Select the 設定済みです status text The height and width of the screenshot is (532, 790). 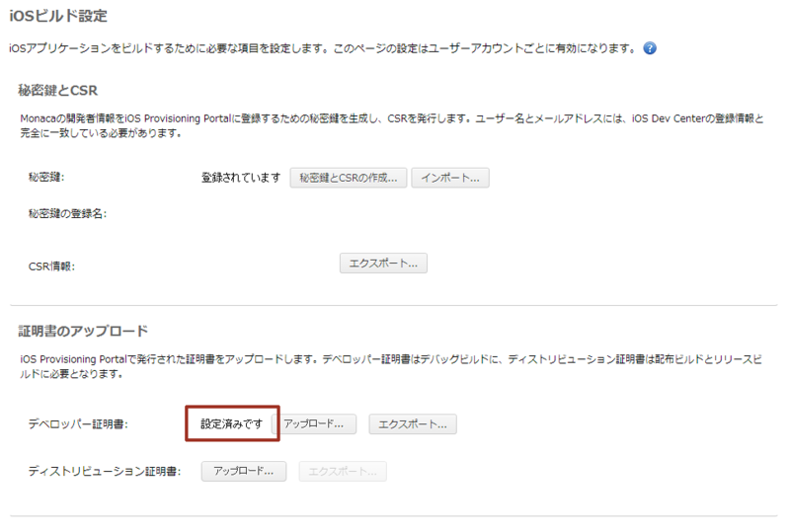pos(232,424)
